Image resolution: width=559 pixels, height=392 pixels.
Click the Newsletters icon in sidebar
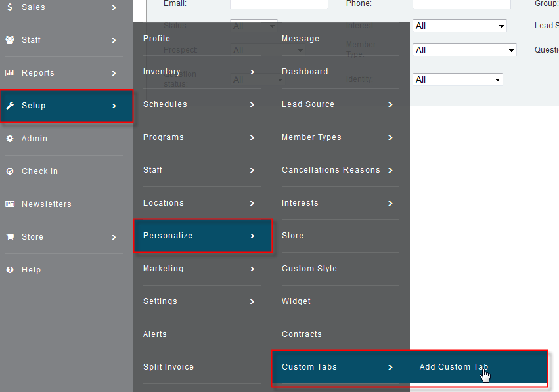10,204
